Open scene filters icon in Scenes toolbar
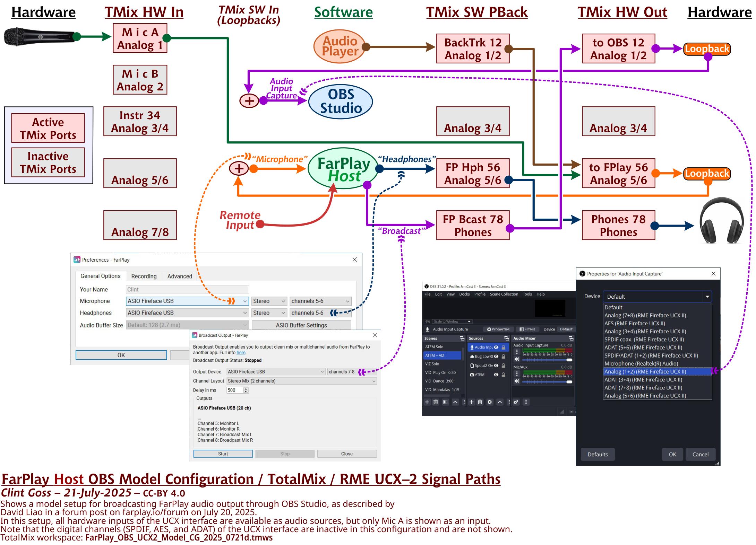 coord(445,402)
